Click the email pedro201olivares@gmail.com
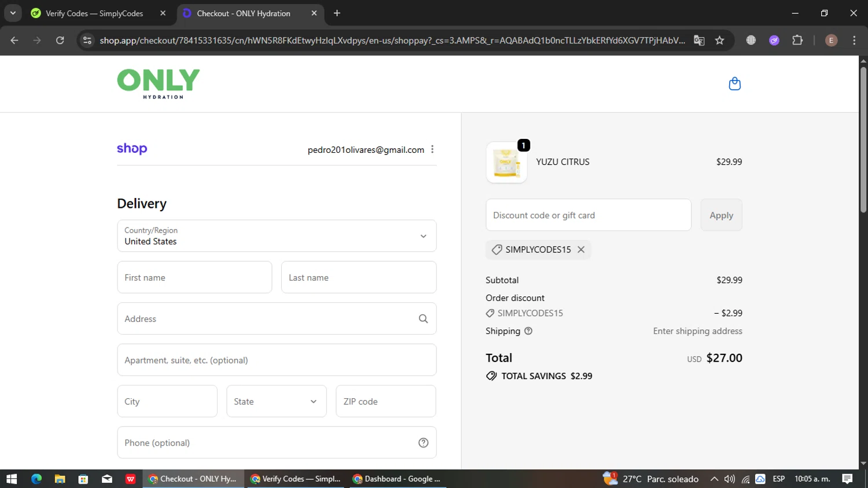868x488 pixels. 366,149
